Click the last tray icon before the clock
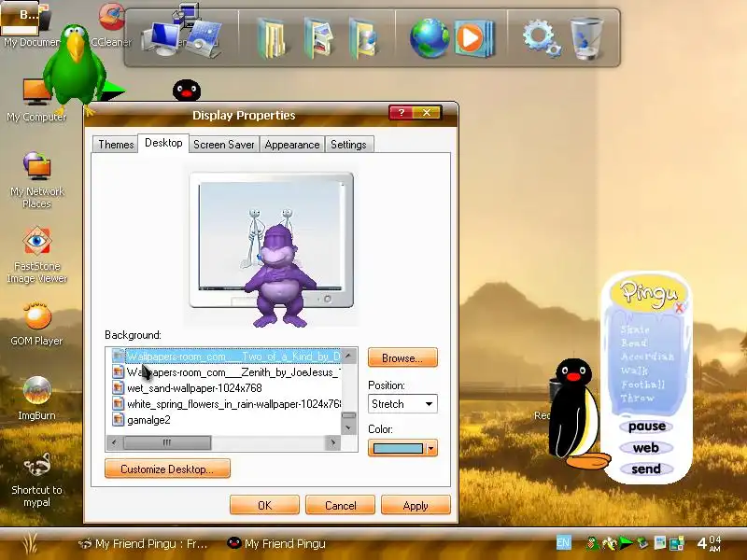 click(676, 543)
